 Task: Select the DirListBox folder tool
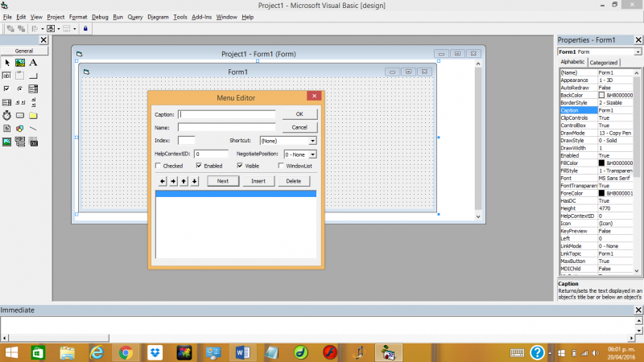coord(33,115)
